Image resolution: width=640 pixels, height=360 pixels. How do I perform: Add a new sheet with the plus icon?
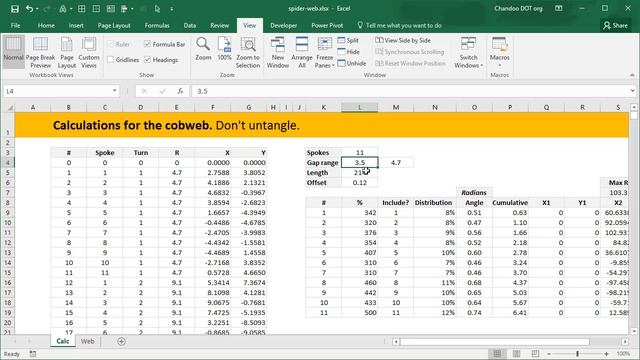(x=121, y=342)
